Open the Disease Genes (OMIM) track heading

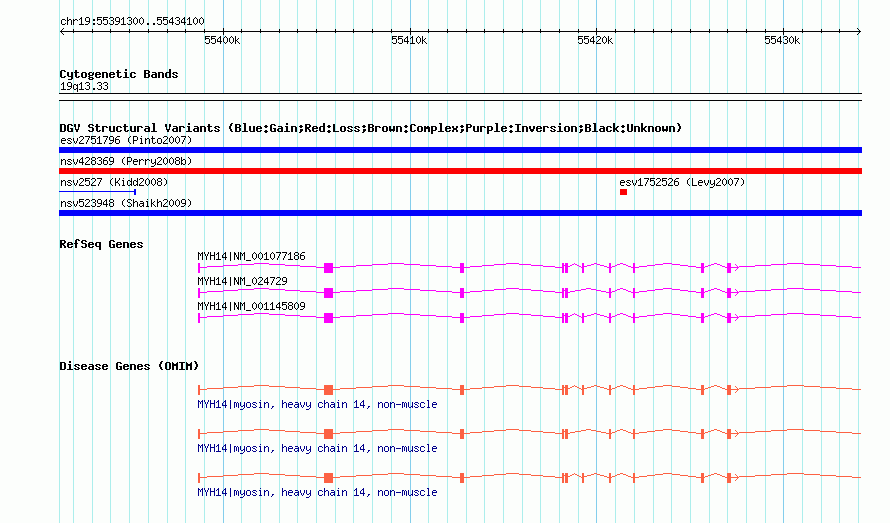point(129,366)
